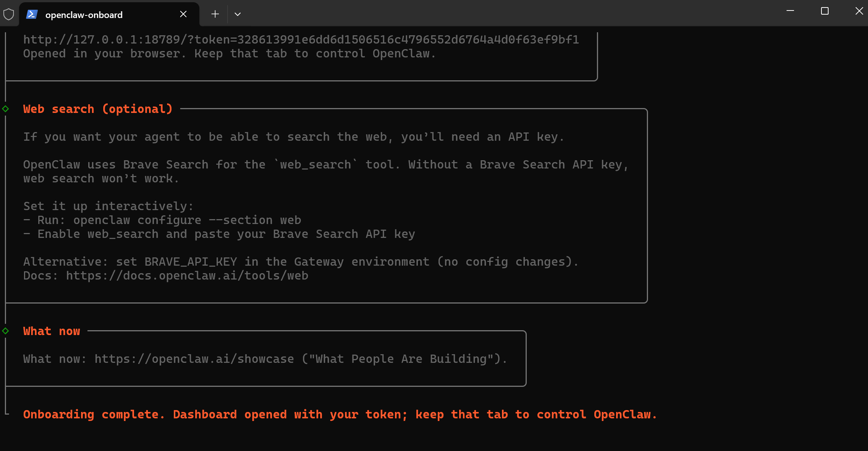This screenshot has height=451, width=868.
Task: Click the PowerShell icon on the openclaw-onboard tab
Action: click(32, 15)
